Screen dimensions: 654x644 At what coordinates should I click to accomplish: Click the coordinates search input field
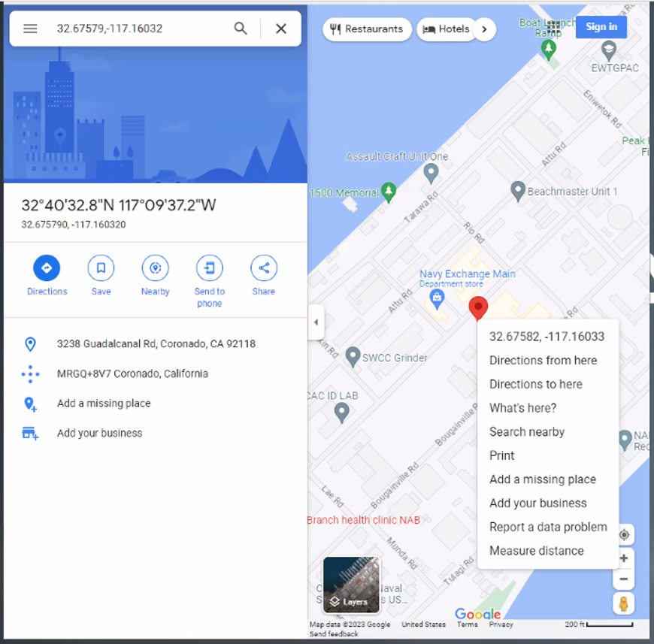tap(140, 29)
